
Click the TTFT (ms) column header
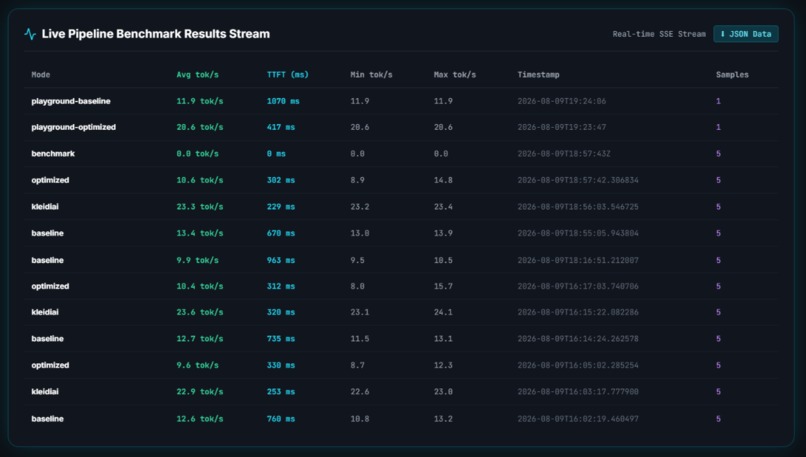[x=288, y=75]
